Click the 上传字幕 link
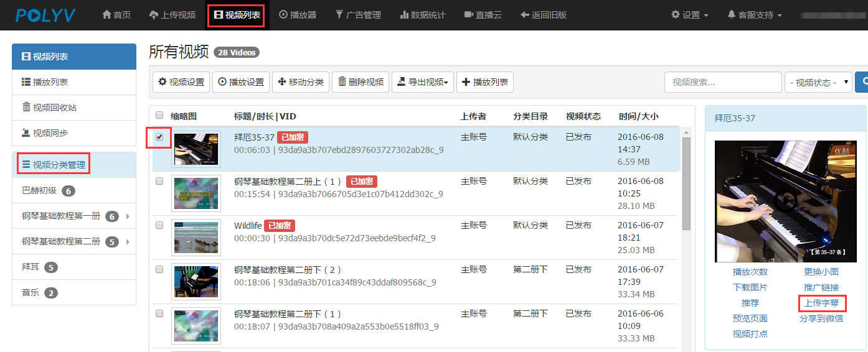Screen dimensions: 868x352 tap(821, 303)
